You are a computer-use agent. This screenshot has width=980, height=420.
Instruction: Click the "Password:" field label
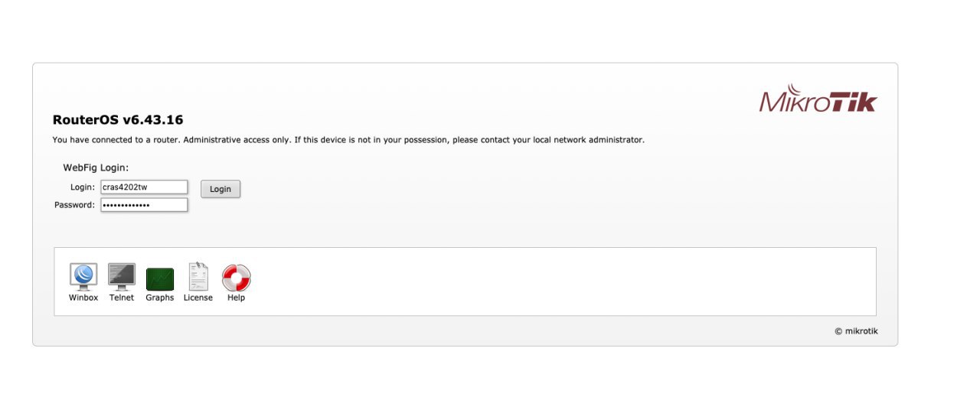click(x=75, y=205)
